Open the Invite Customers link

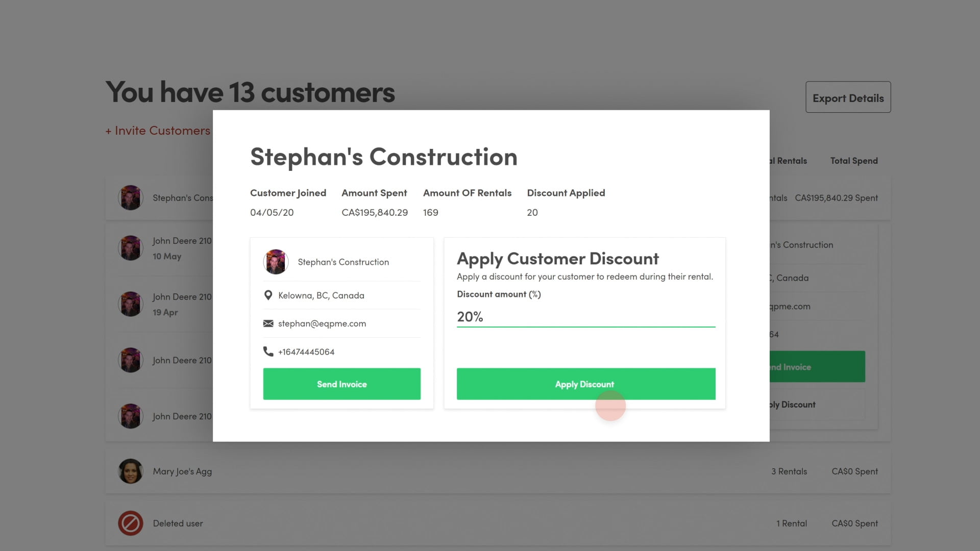158,131
